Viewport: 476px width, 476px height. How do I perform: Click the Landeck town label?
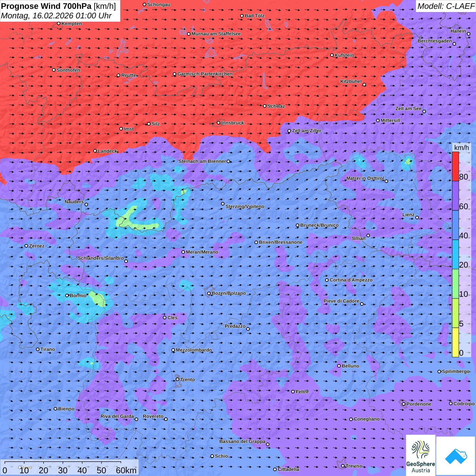click(x=107, y=151)
